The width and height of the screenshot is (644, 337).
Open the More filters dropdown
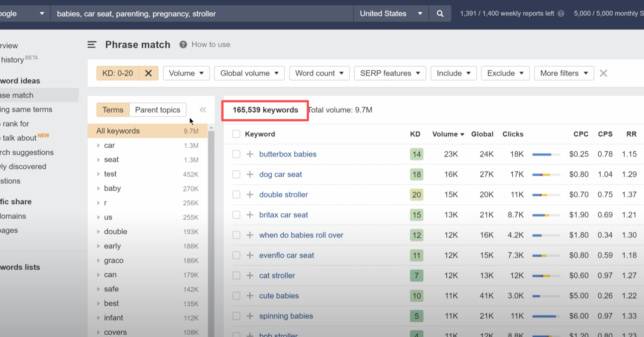[564, 73]
